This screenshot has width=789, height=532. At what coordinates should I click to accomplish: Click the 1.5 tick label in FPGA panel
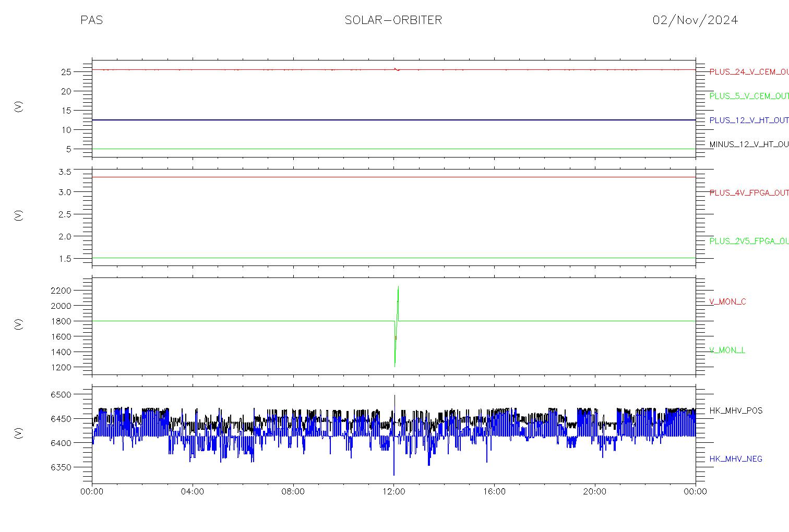(64, 259)
